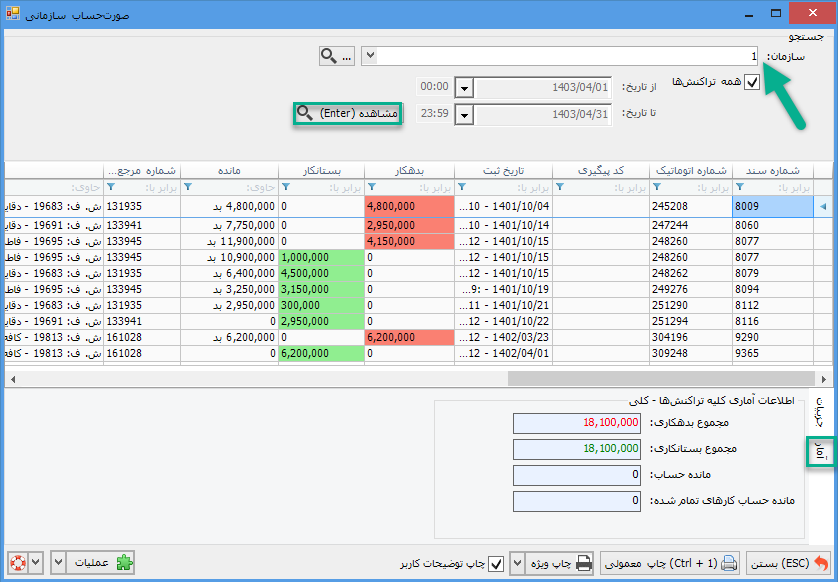Click date cell 1401/10/19

pos(503,289)
